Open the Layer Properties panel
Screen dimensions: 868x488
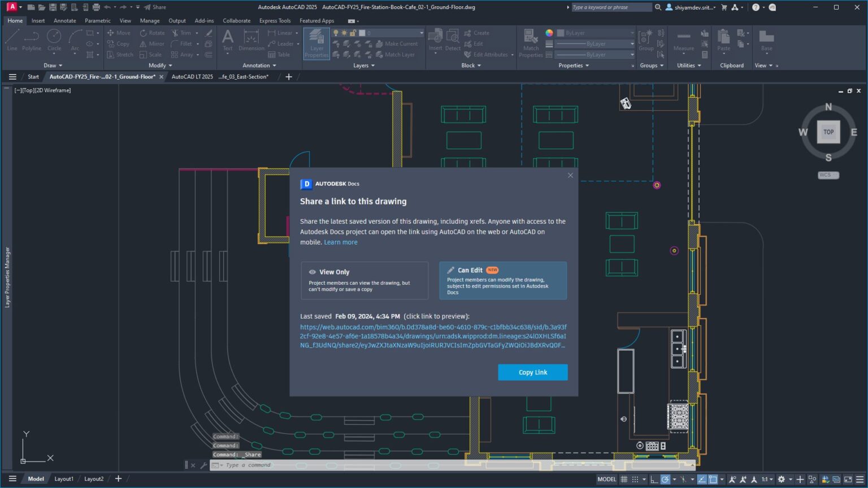coord(316,43)
